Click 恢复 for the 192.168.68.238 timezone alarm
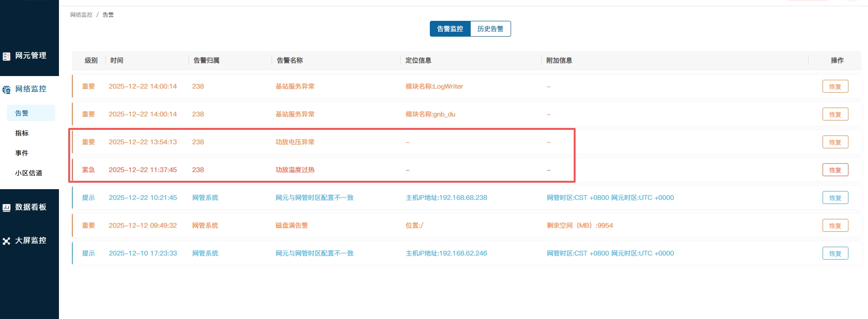868x319 pixels. point(835,198)
